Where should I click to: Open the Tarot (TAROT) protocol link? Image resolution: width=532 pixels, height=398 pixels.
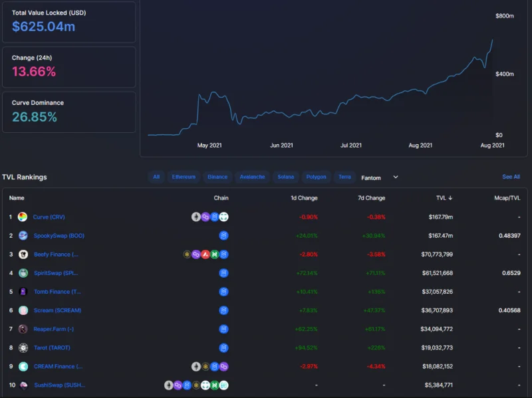tap(52, 348)
